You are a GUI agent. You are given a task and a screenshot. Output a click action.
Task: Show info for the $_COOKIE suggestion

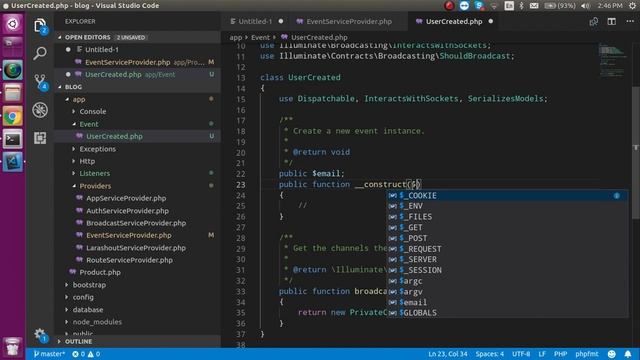(617, 196)
